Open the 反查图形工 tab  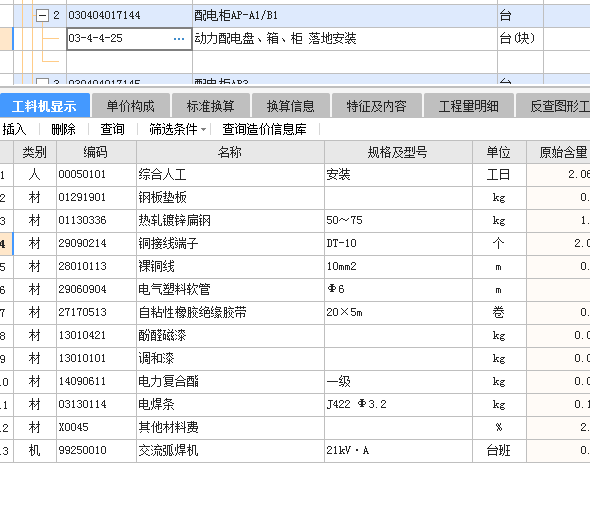pos(553,106)
